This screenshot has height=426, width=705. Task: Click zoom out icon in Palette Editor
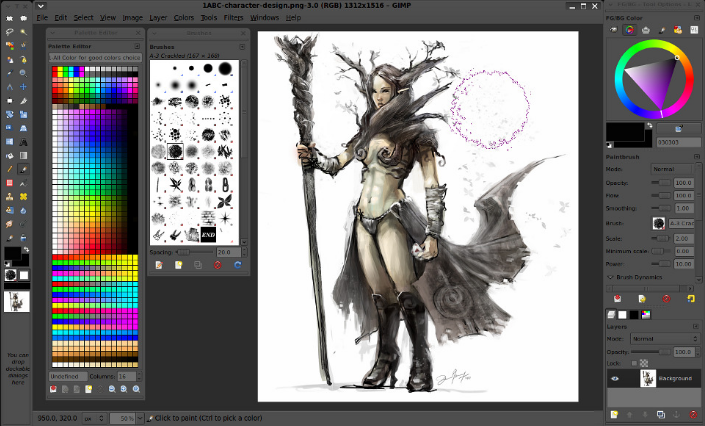pos(112,389)
